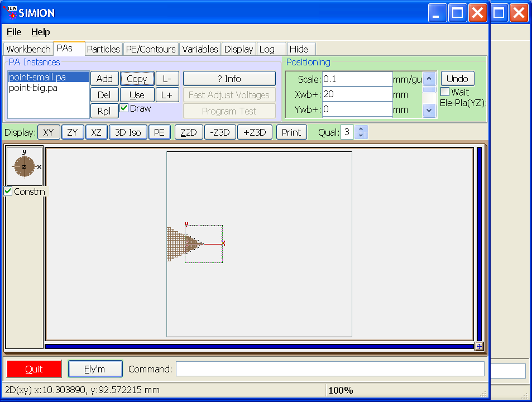Open the File menu
The height and width of the screenshot is (402, 532).
[x=14, y=32]
